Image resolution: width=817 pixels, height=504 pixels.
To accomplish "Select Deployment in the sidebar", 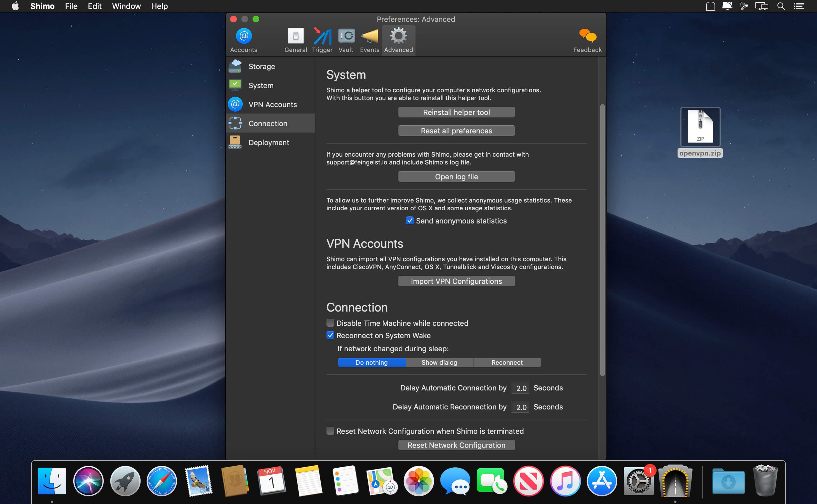I will [269, 142].
